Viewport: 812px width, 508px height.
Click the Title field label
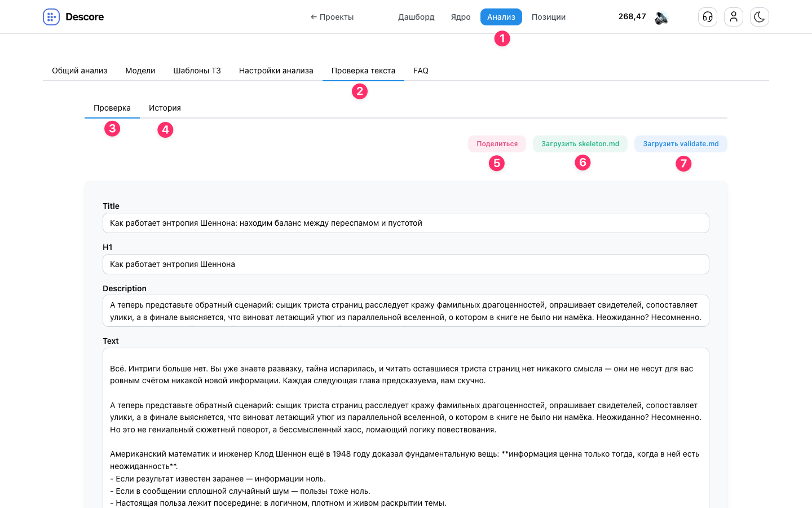tap(111, 206)
